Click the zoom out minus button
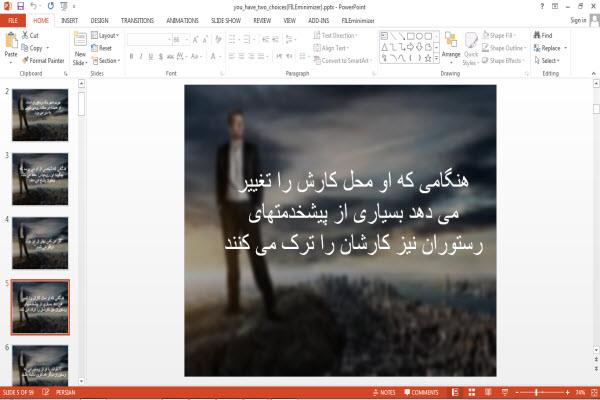Screen dimensions: 600x400 click(x=517, y=392)
